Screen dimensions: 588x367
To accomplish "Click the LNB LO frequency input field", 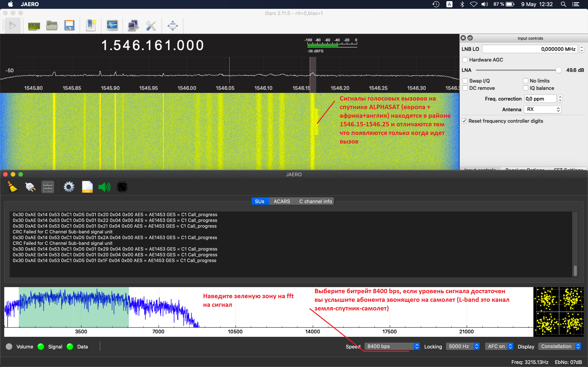I will (x=530, y=49).
